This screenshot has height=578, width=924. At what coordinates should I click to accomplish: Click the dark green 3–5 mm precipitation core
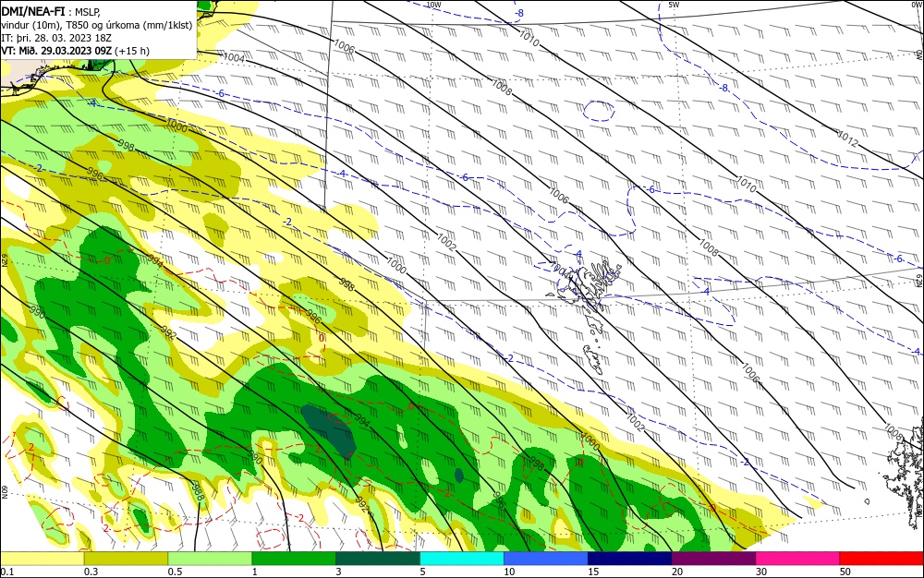(329, 431)
